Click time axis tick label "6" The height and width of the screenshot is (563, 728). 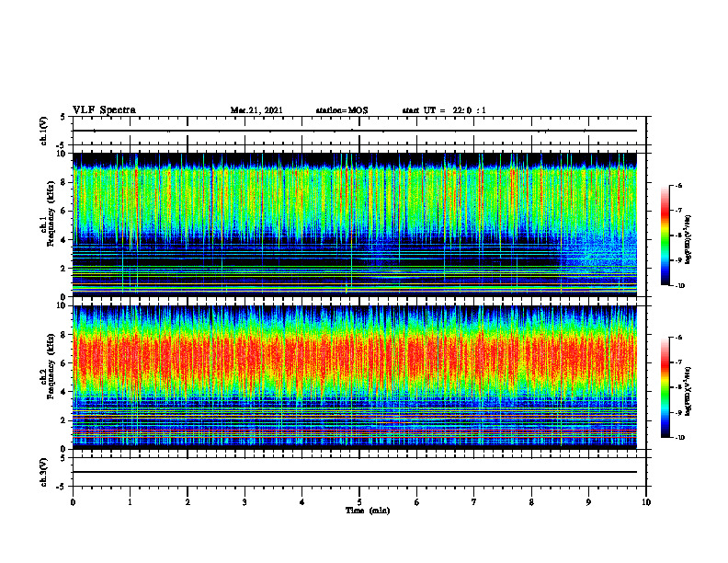pos(417,502)
